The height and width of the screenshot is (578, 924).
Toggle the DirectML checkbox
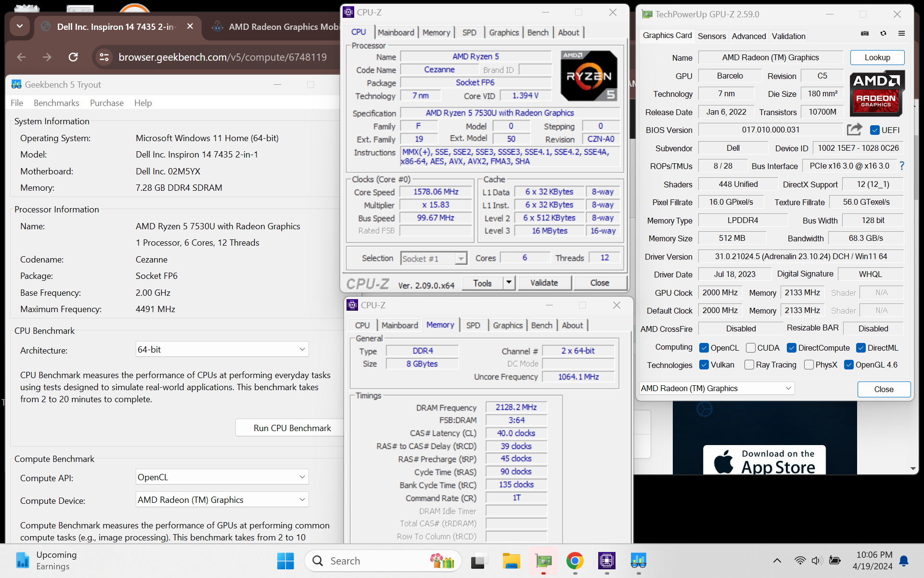[x=861, y=348]
